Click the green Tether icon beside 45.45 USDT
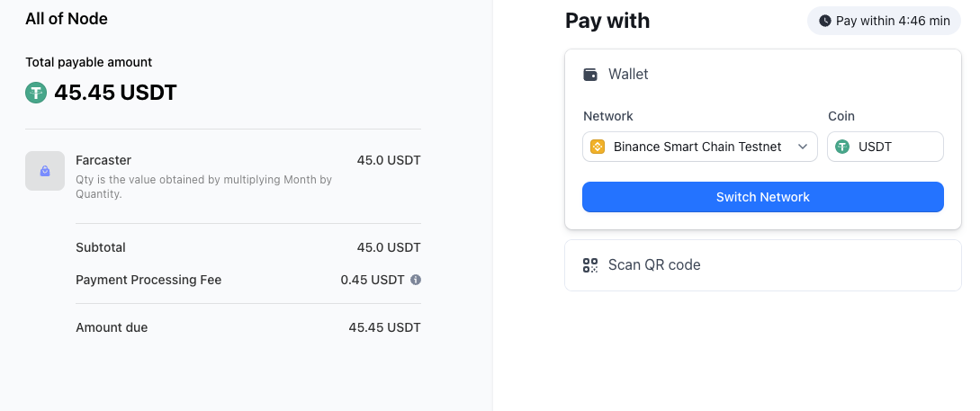The width and height of the screenshot is (980, 411). [x=36, y=93]
